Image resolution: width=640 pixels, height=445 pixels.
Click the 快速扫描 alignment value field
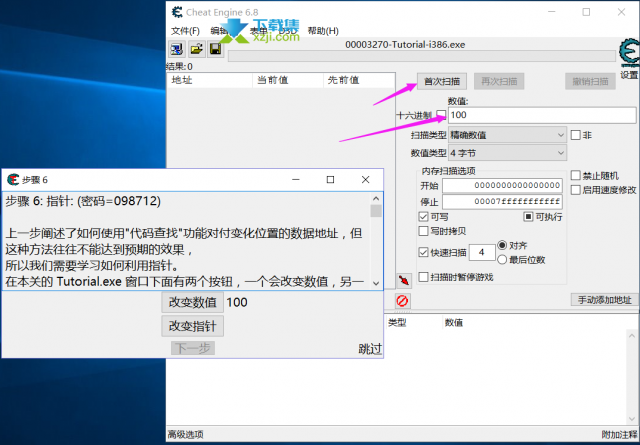(482, 253)
